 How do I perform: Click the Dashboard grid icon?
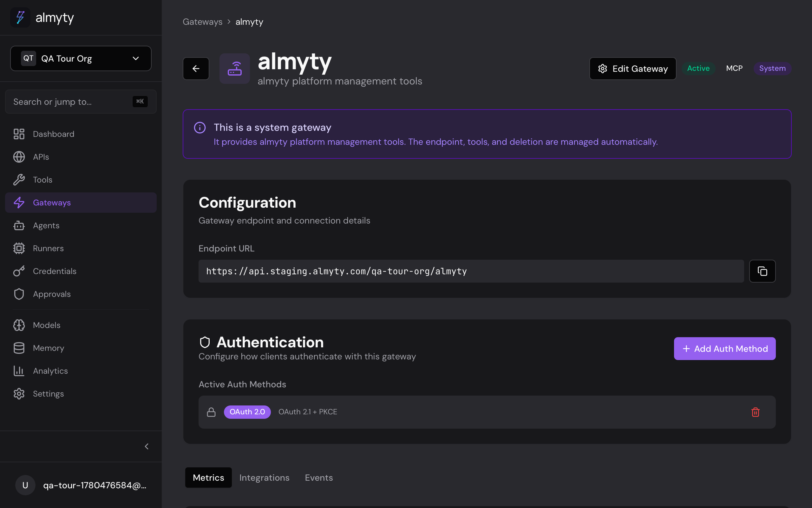tap(19, 134)
